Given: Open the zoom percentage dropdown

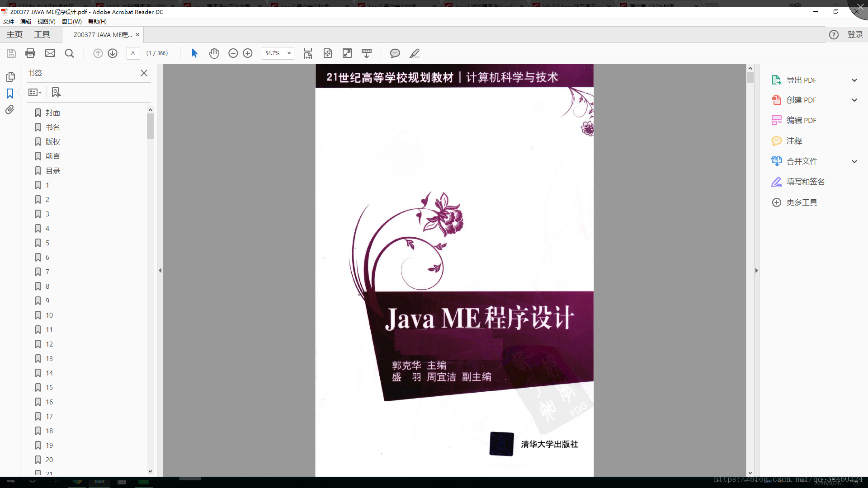Looking at the screenshot, I should [289, 53].
